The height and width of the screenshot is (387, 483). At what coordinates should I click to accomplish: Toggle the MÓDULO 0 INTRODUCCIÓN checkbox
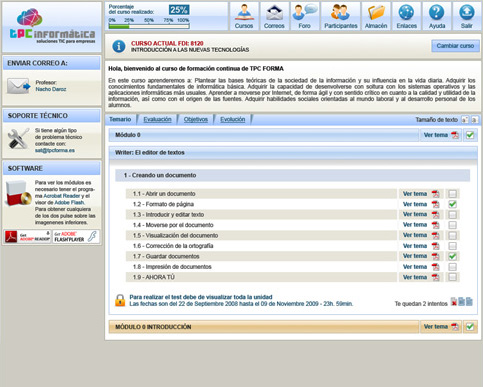(x=470, y=327)
